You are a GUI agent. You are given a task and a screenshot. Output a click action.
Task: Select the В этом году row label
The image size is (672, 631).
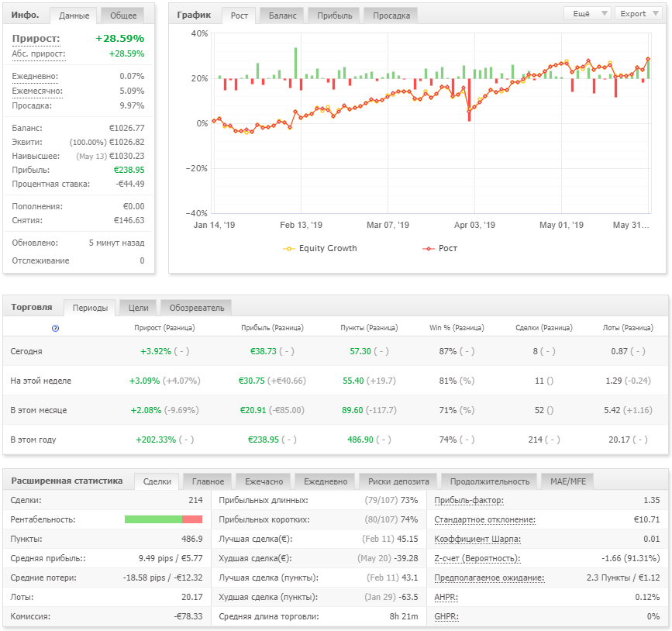[x=33, y=440]
